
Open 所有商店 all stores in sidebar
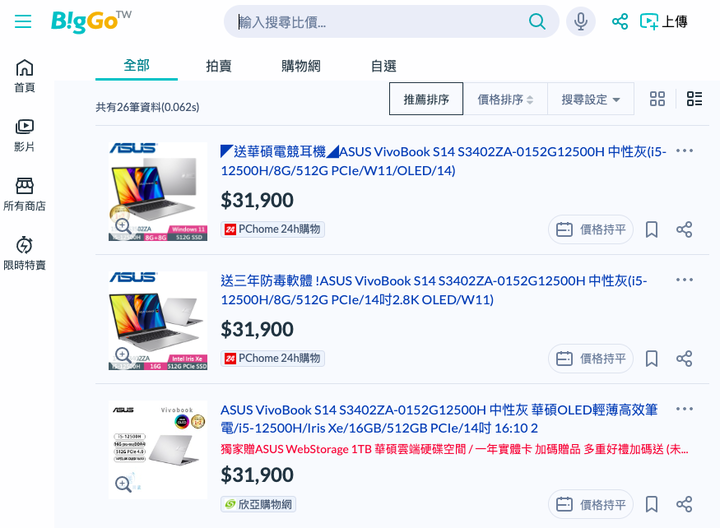[x=24, y=195]
